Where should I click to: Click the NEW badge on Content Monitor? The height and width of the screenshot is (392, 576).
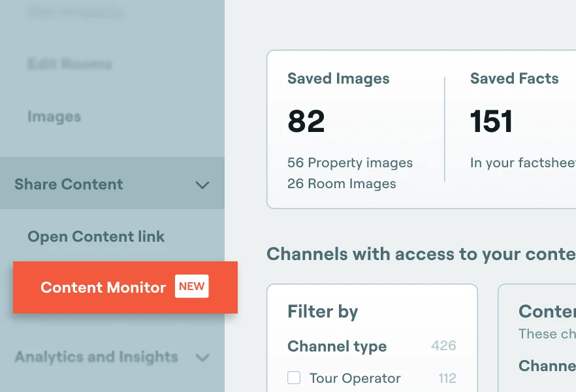191,287
